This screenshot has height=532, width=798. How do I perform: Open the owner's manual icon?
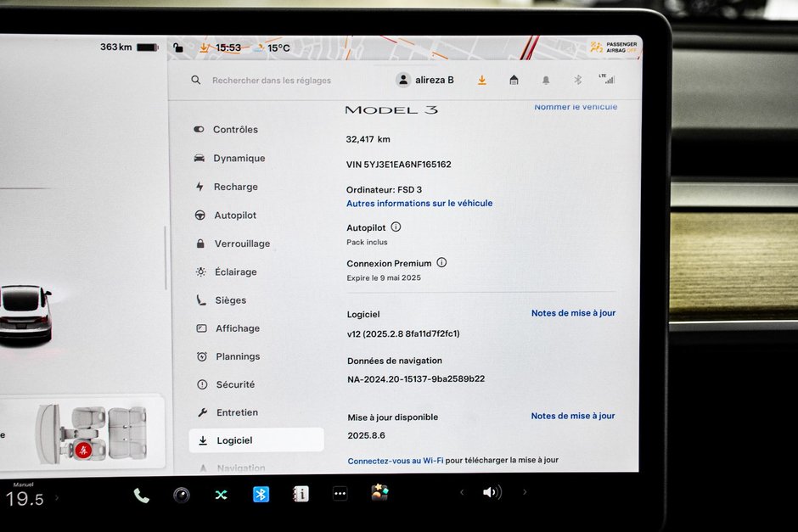(301, 494)
